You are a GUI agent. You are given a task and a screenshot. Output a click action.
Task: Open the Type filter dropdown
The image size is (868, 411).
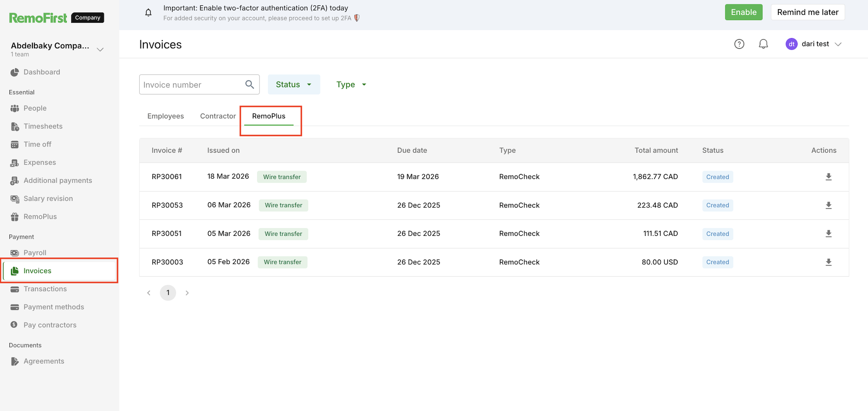tap(351, 84)
